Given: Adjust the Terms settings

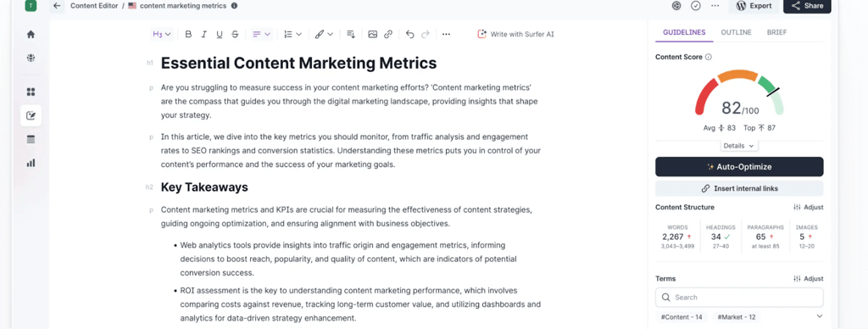Looking at the screenshot, I should (808, 279).
